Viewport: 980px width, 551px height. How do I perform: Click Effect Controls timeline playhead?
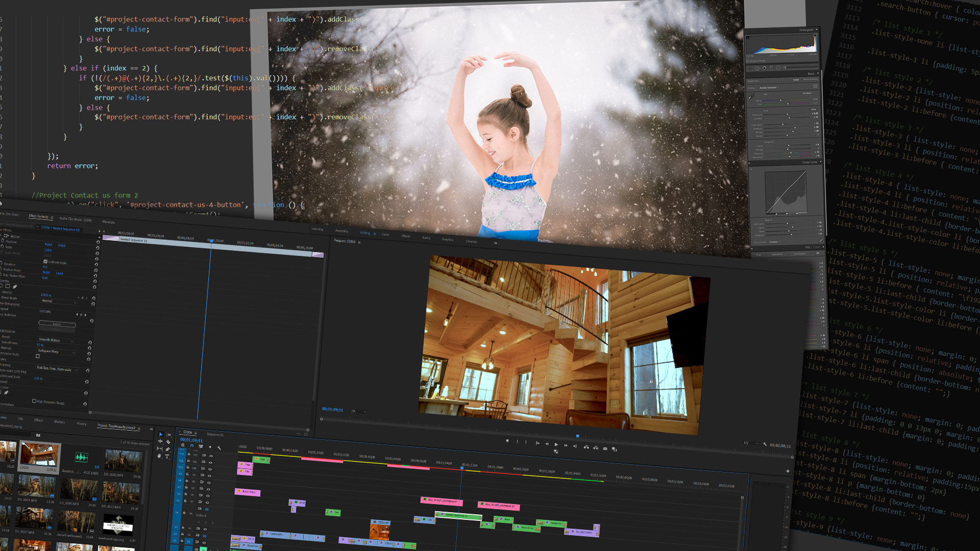point(211,240)
